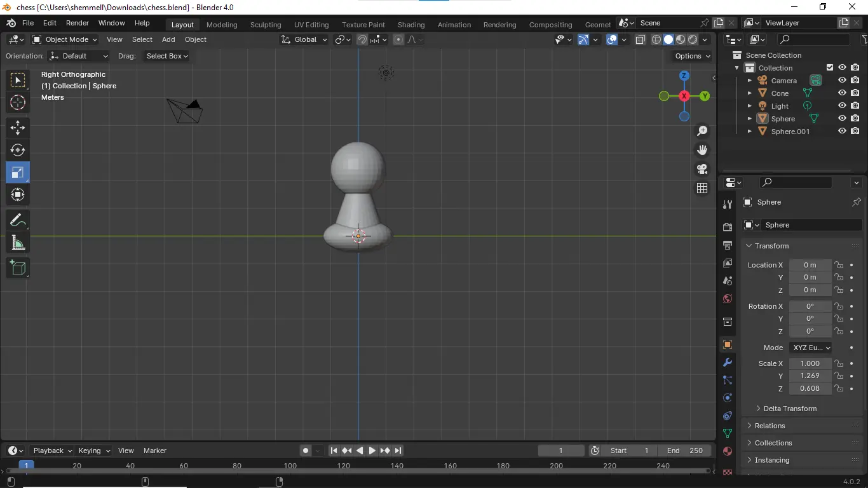Image resolution: width=868 pixels, height=488 pixels.
Task: Activate the Measure tool
Action: point(18,243)
